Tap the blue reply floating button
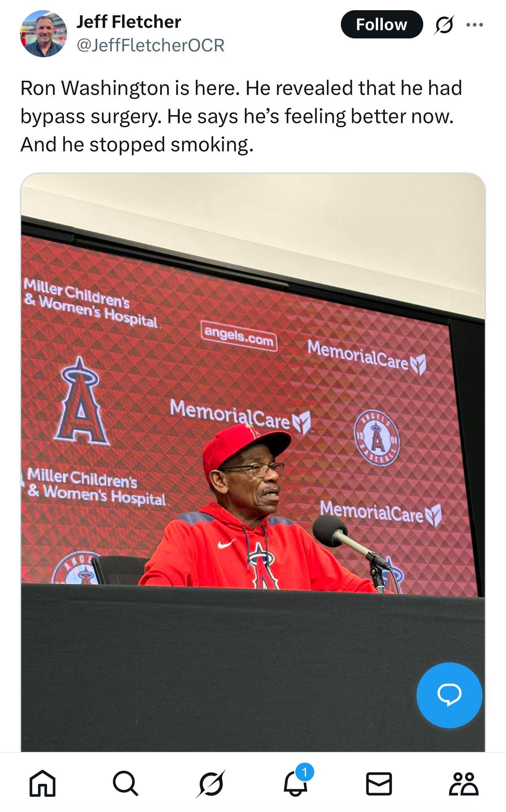This screenshot has width=506, height=812. click(x=449, y=695)
